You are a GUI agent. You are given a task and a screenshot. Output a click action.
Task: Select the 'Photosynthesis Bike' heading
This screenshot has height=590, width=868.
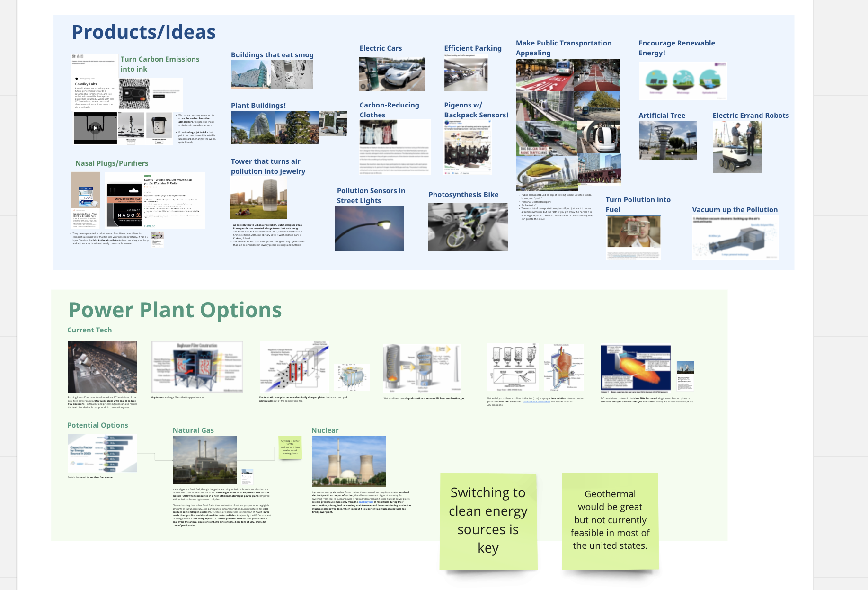(x=463, y=195)
